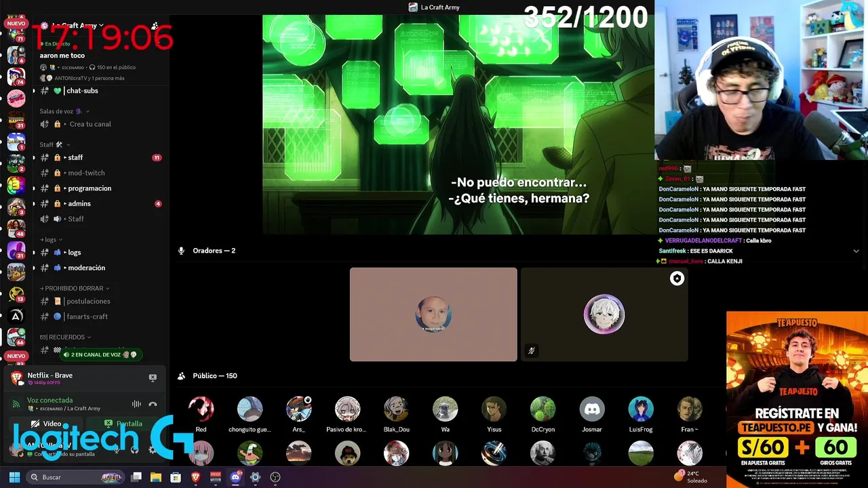Open server icon with 71 badge
The width and height of the screenshot is (868, 488).
coord(16,34)
